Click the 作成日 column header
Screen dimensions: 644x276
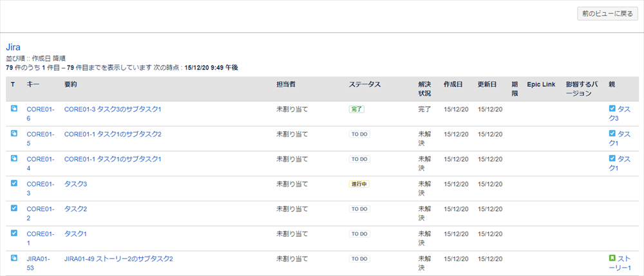[x=453, y=84]
